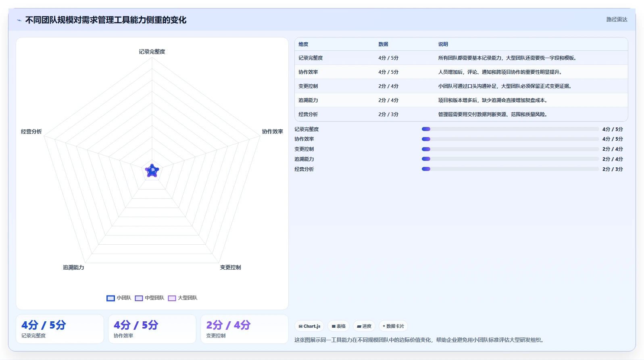Click the 经营分析 radar axis label
This screenshot has height=360, width=644.
pos(31,131)
